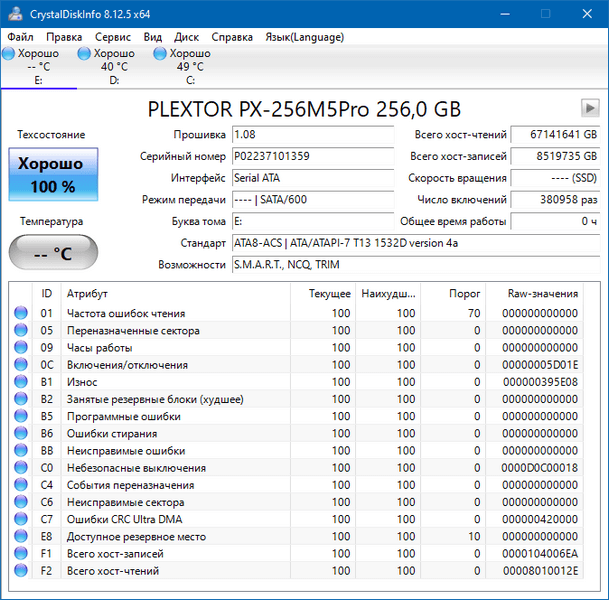Open the Справка menu

point(232,37)
